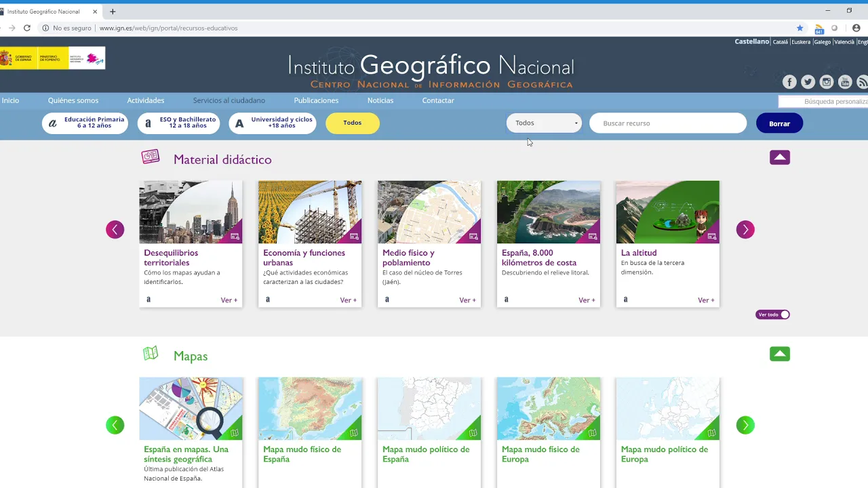Click the site info 'No es seguro' icon
The width and height of the screenshot is (868, 488).
[x=45, y=28]
